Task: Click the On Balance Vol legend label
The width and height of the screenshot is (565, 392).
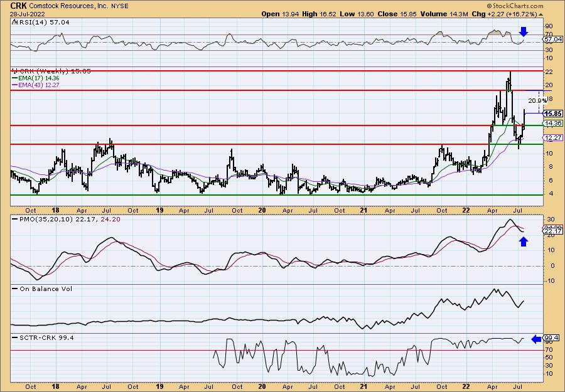Action: coord(46,289)
